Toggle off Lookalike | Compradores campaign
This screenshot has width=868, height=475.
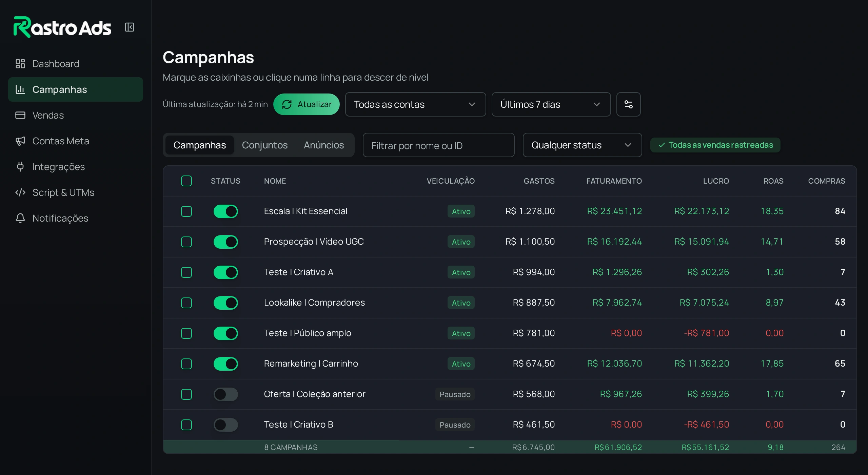tap(226, 303)
